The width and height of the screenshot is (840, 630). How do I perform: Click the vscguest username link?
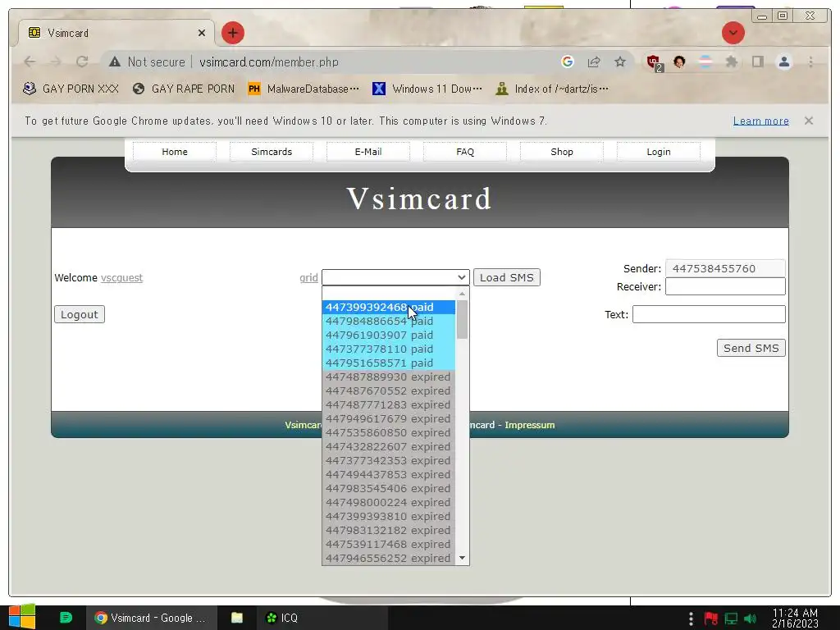[121, 277]
